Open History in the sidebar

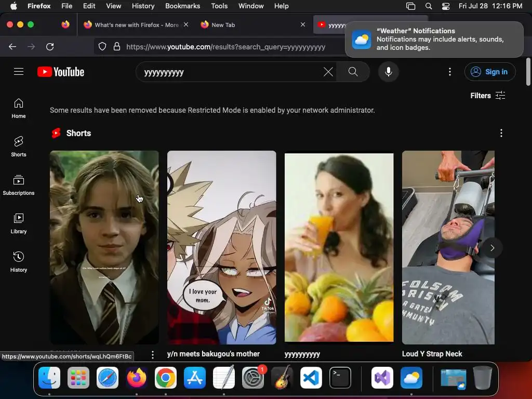19,262
